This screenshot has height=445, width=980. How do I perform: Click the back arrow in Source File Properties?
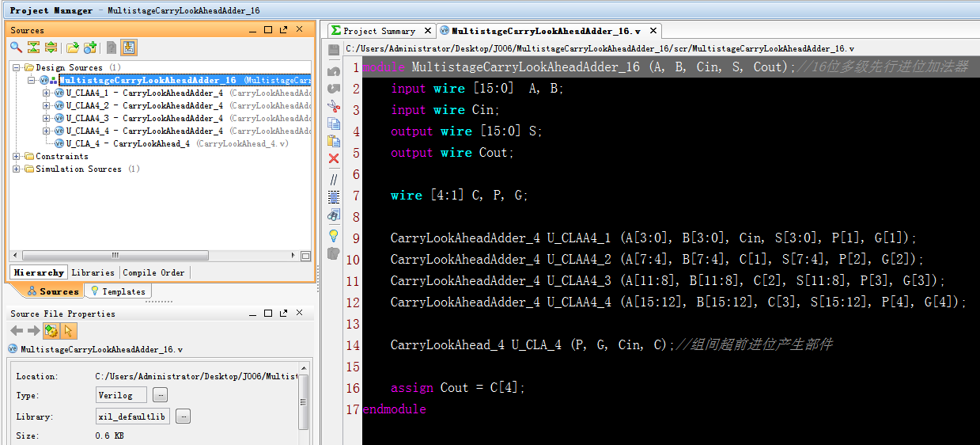point(17,331)
